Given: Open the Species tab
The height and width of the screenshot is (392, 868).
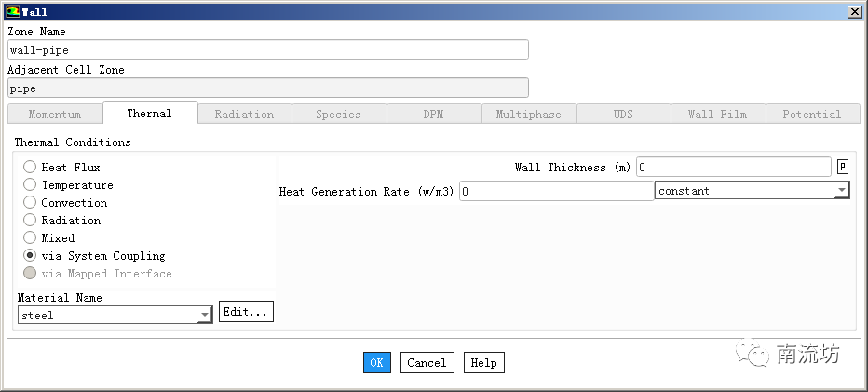Looking at the screenshot, I should [338, 114].
